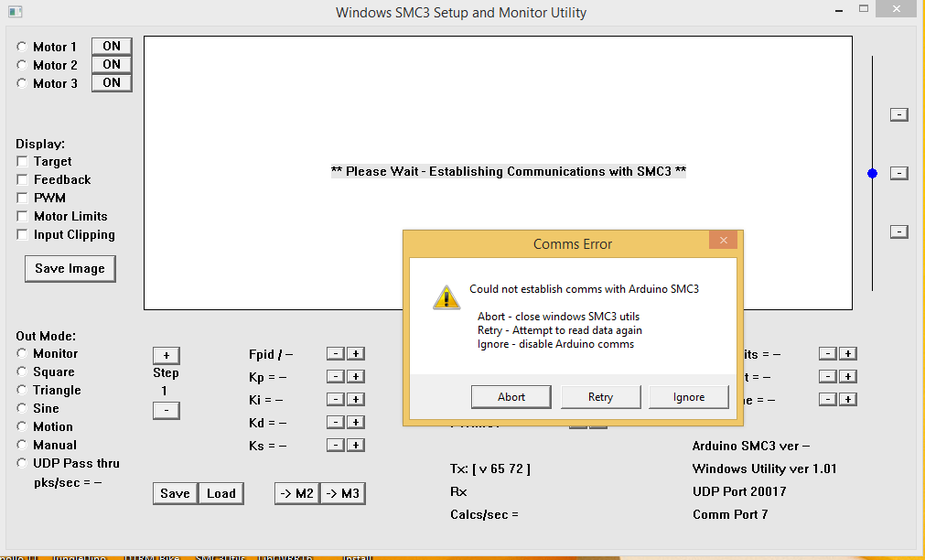This screenshot has width=925, height=560.
Task: Click Retry in the Comms Error dialog
Action: 600,397
